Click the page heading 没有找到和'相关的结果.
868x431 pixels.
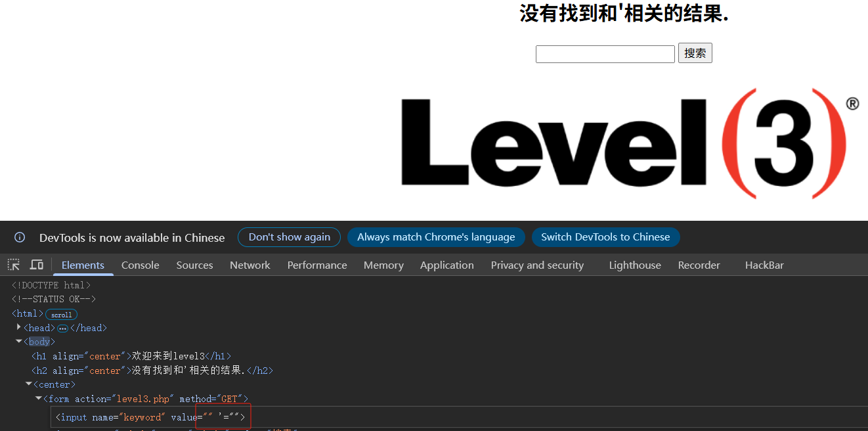624,12
